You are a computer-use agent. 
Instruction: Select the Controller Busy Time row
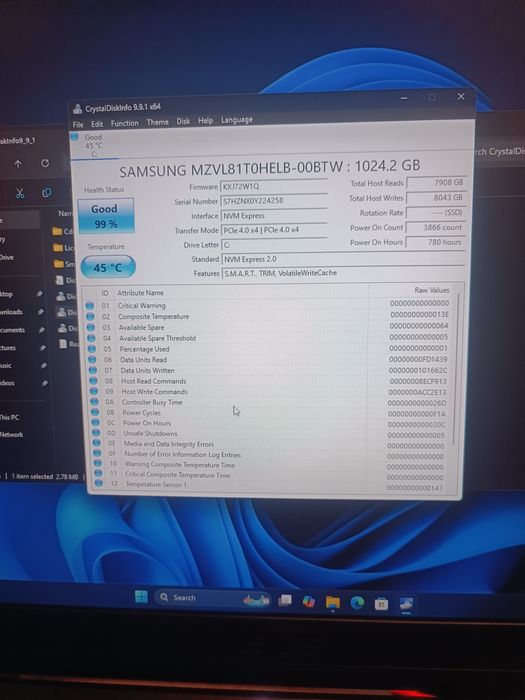pyautogui.click(x=271, y=402)
